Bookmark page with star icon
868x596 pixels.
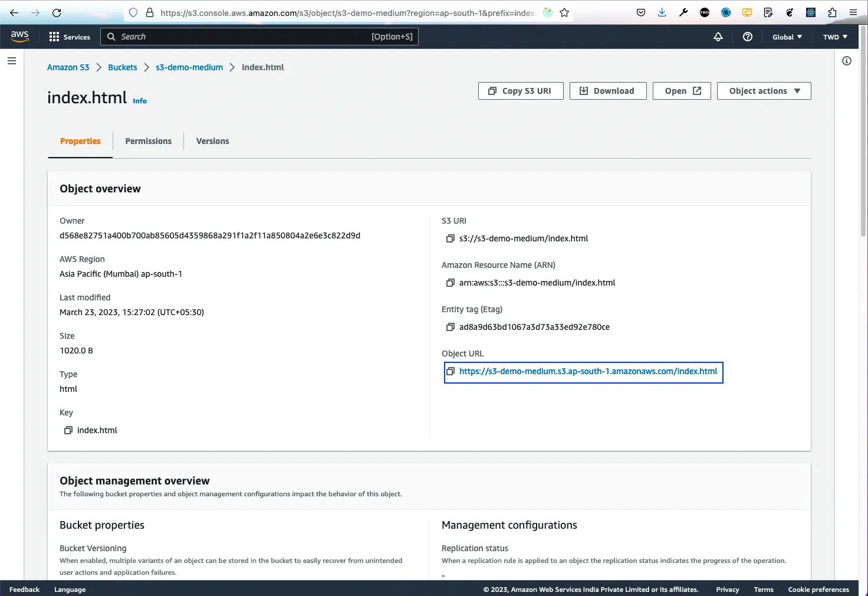564,12
